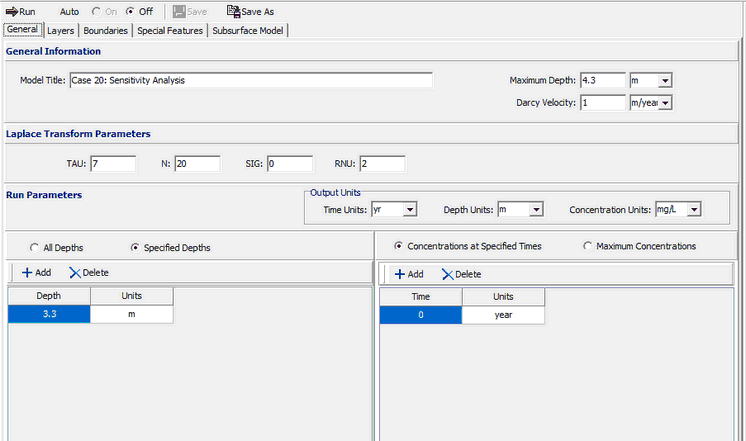
Task: Open the Maximum Depth units dropdown
Action: click(665, 81)
